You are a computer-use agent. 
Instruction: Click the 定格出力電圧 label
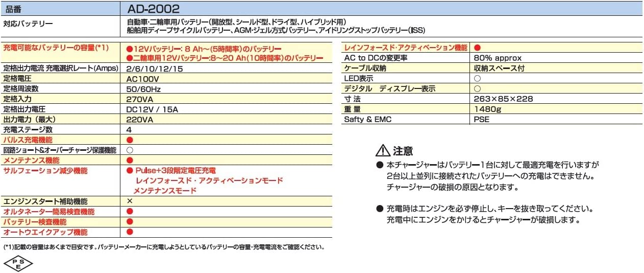24,109
